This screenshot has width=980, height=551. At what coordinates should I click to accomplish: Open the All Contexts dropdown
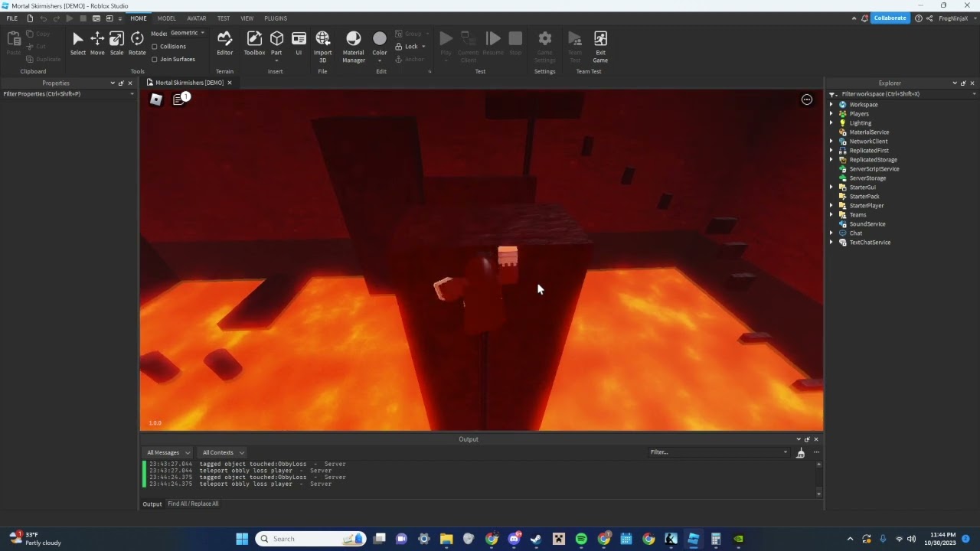point(223,452)
